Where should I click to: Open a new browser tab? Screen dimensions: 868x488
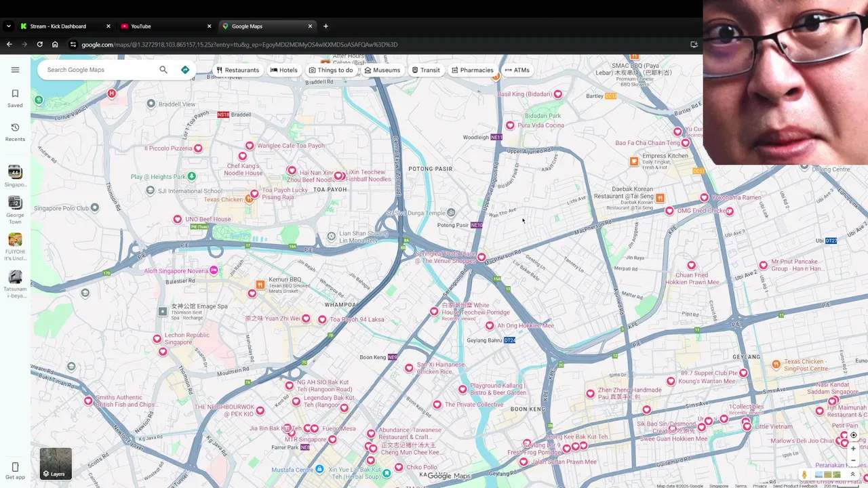point(325,26)
